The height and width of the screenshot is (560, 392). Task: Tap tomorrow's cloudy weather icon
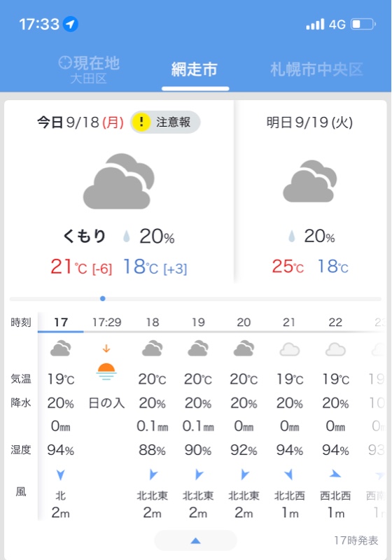click(309, 181)
